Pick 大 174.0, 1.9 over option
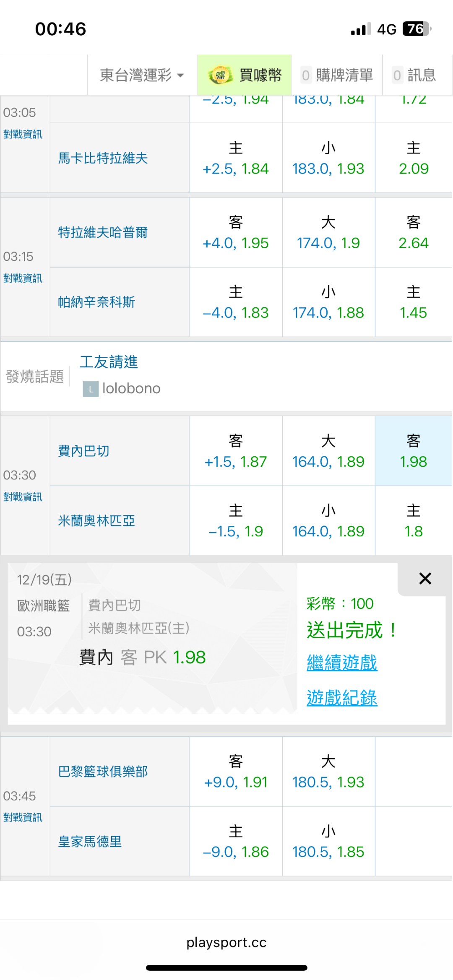Image resolution: width=453 pixels, height=980 pixels. point(328,233)
